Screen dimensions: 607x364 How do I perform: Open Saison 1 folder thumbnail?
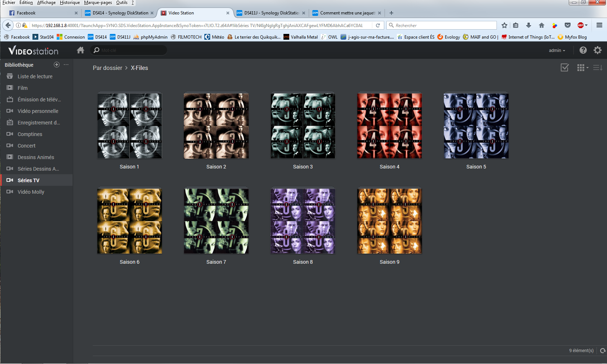(x=130, y=126)
